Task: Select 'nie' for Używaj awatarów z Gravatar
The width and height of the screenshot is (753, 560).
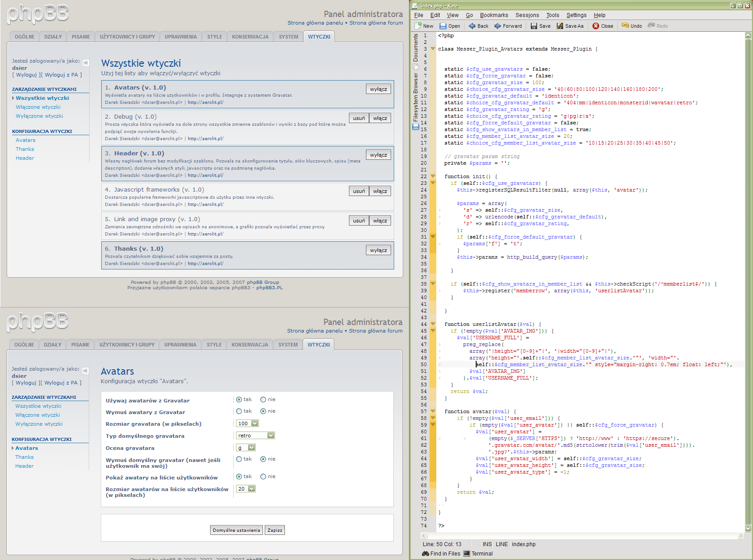Action: [x=263, y=400]
